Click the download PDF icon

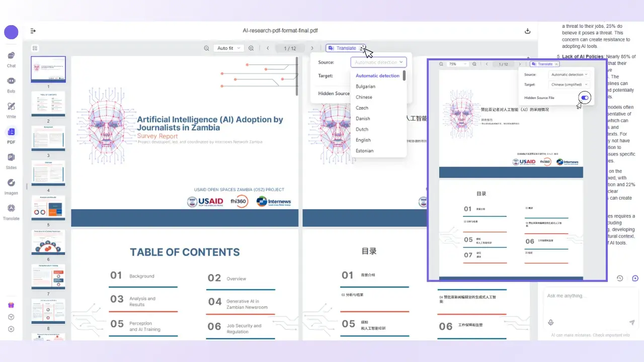(x=527, y=31)
